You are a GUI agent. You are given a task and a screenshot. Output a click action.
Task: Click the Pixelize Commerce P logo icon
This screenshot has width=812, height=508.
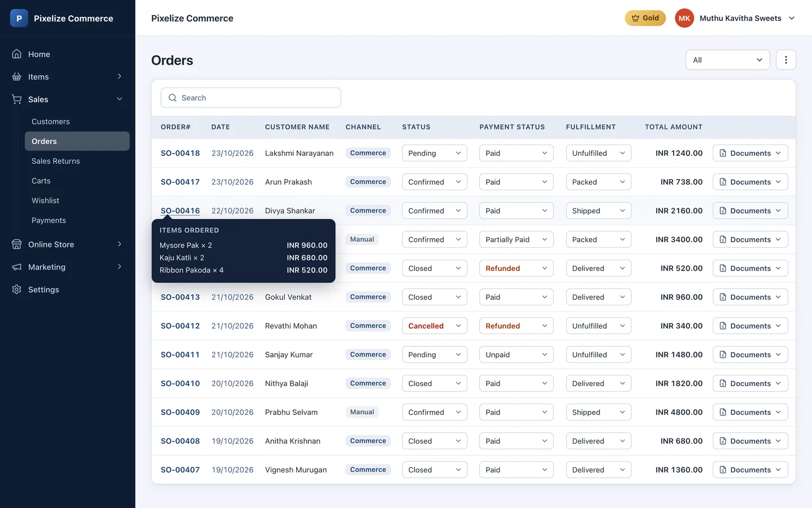tap(19, 18)
